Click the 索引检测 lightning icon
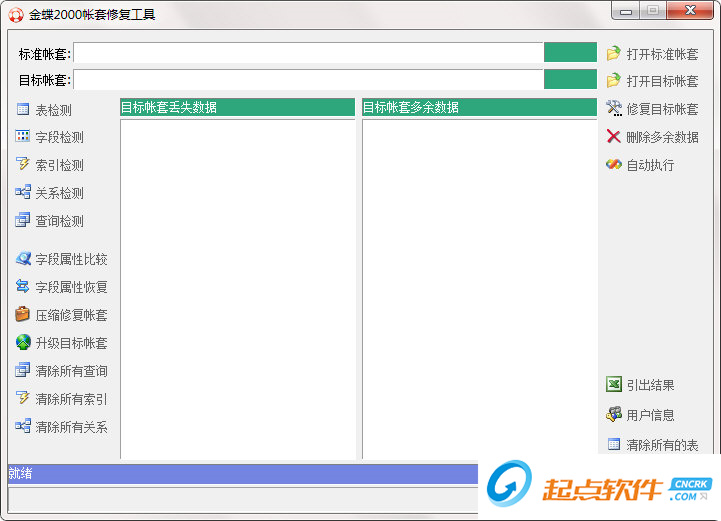This screenshot has width=721, height=521. (23, 164)
